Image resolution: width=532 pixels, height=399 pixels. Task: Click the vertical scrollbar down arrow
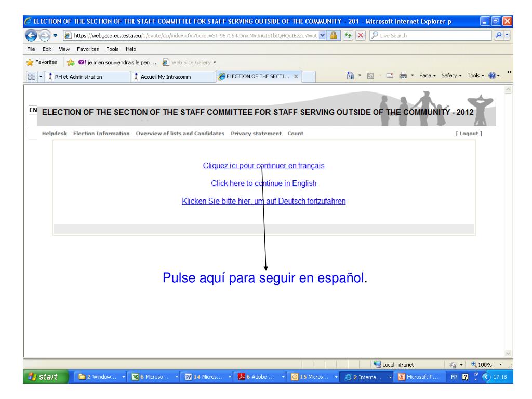click(x=508, y=353)
